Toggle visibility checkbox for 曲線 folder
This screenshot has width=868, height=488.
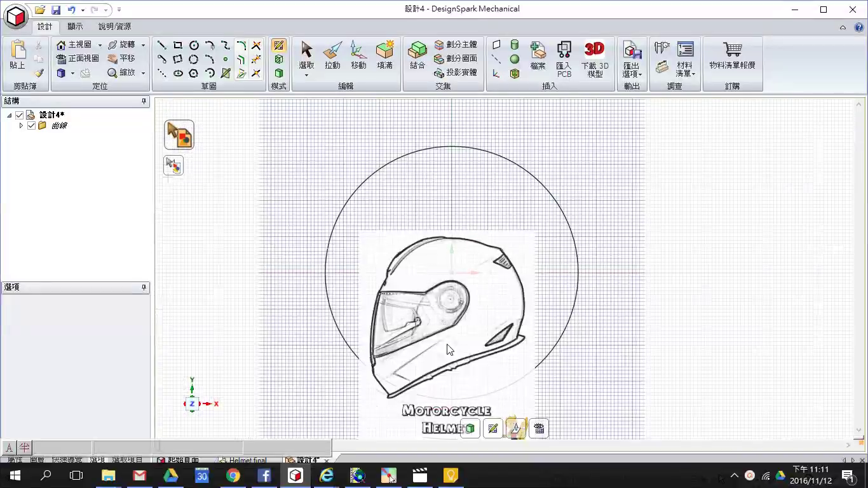pyautogui.click(x=31, y=126)
